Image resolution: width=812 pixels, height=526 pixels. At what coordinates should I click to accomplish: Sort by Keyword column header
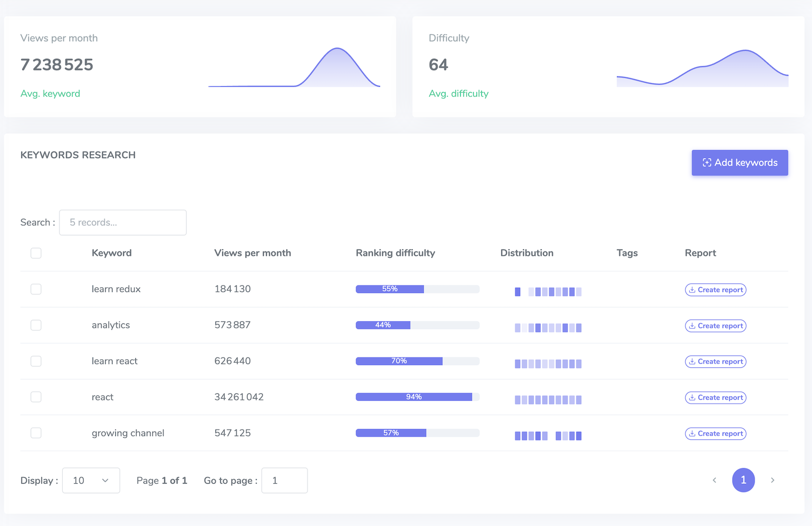click(112, 253)
